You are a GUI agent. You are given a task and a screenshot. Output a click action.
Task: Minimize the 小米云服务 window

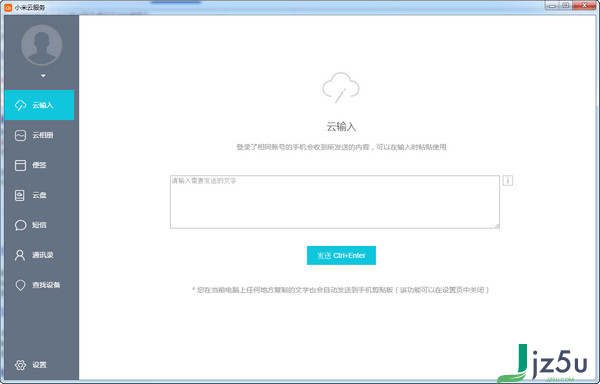(552, 5)
